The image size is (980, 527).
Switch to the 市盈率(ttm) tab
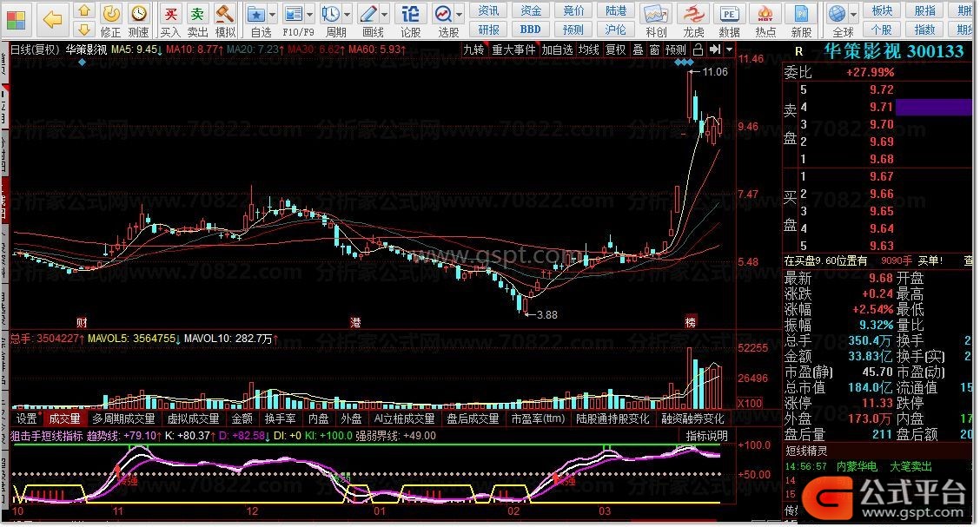point(538,418)
